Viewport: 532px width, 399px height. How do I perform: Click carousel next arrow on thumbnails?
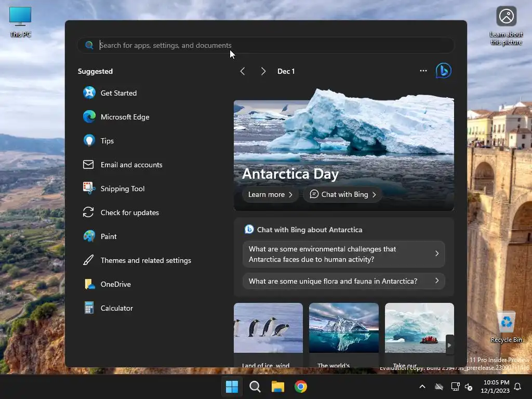(449, 345)
